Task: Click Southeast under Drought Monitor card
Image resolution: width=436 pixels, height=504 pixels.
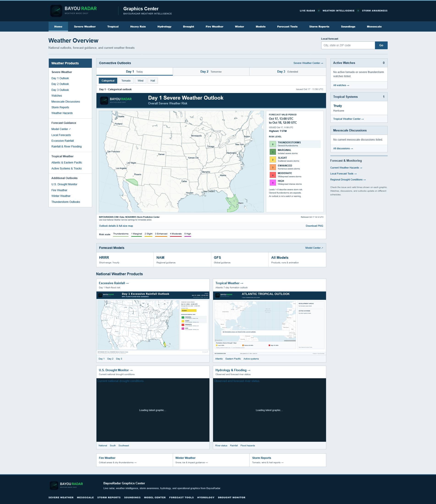Action: (x=124, y=446)
